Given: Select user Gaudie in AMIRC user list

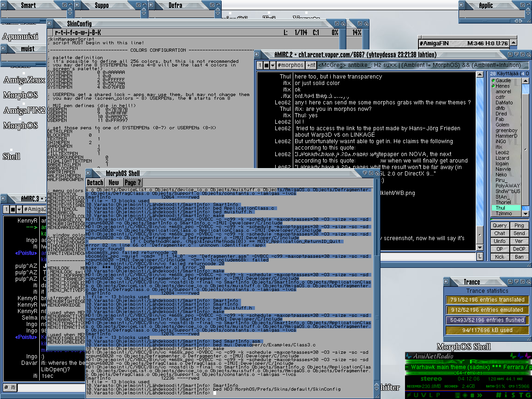Looking at the screenshot, I should point(506,80).
